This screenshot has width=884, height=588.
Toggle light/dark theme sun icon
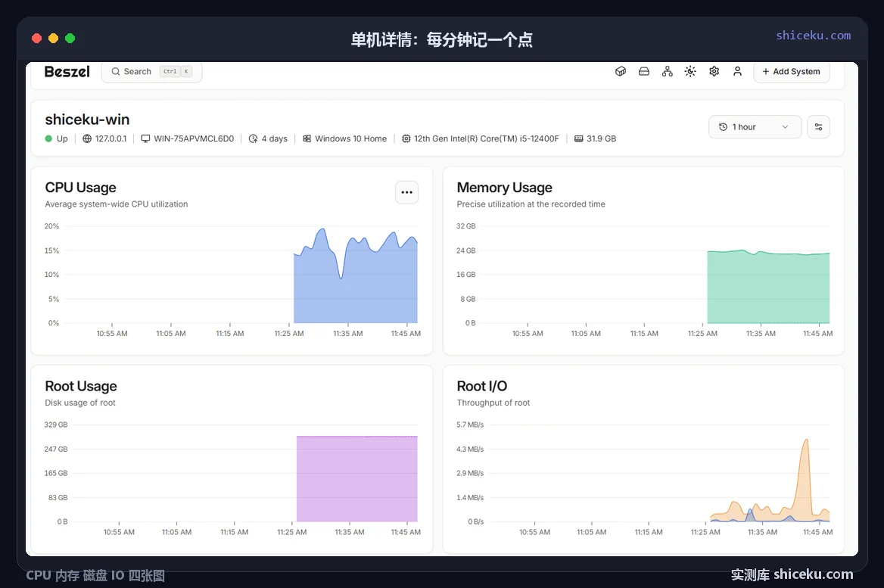pyautogui.click(x=690, y=72)
